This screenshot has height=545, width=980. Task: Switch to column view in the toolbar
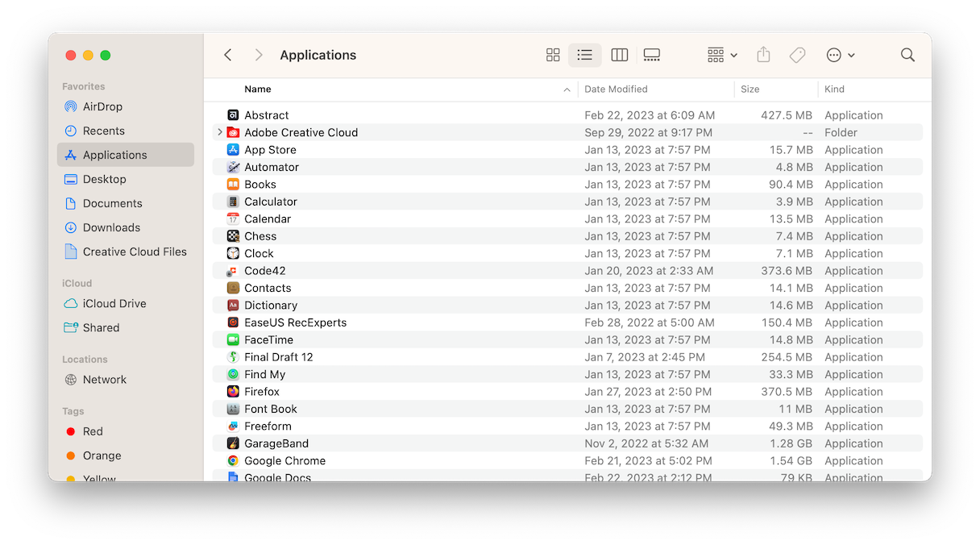[x=619, y=55]
